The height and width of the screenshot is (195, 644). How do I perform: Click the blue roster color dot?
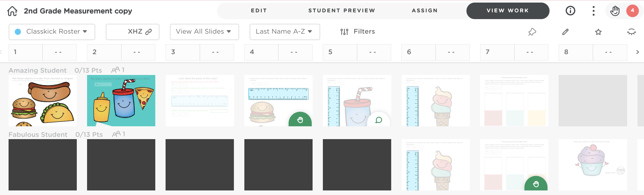click(18, 32)
